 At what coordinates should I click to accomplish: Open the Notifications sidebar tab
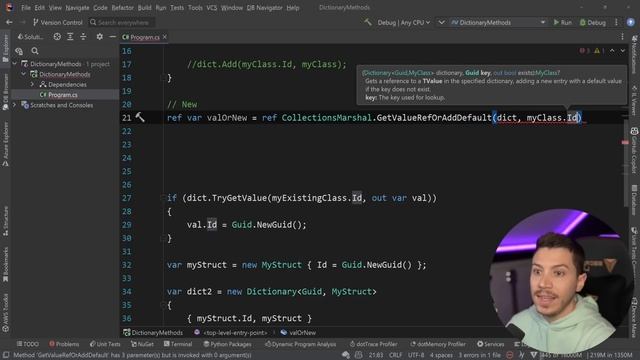634,55
